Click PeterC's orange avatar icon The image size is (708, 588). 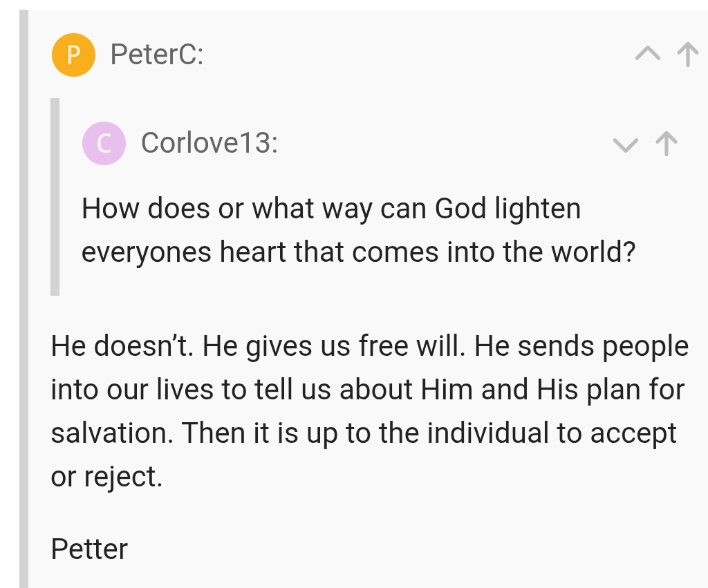[x=73, y=55]
